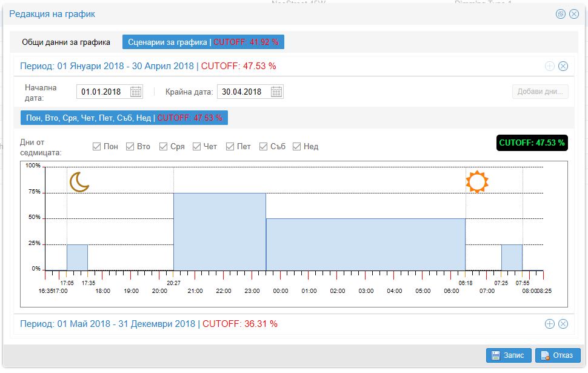Click restore icon in dialog title bar
The width and height of the screenshot is (588, 373).
pyautogui.click(x=561, y=14)
